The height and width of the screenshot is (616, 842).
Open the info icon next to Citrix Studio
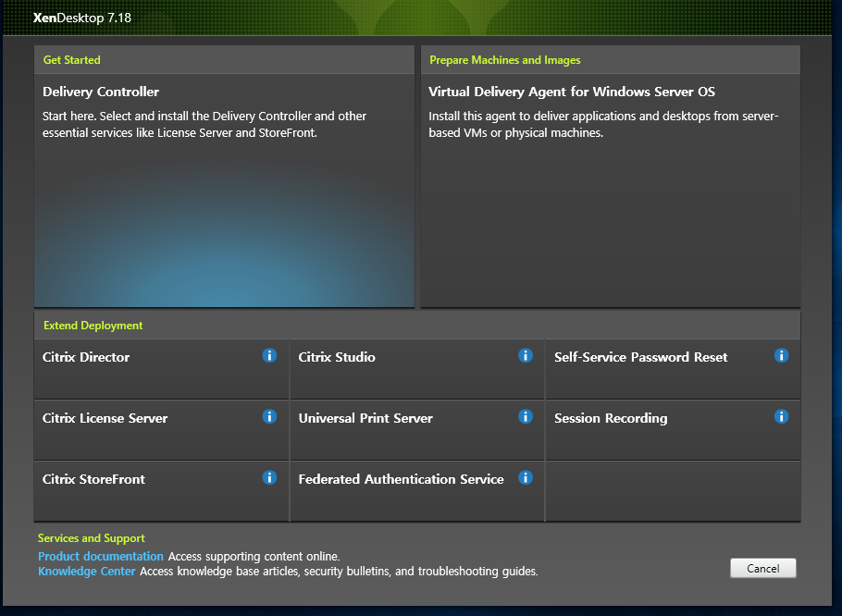click(x=526, y=355)
